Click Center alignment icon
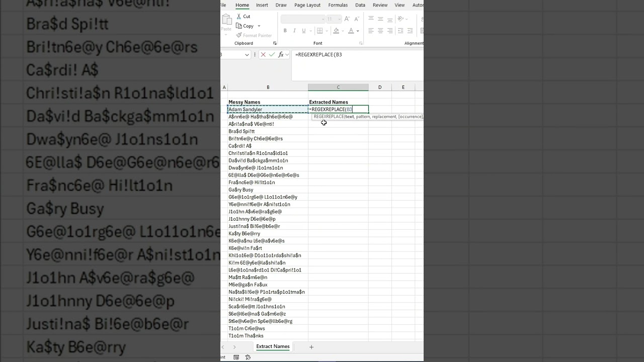644x362 pixels. (380, 31)
